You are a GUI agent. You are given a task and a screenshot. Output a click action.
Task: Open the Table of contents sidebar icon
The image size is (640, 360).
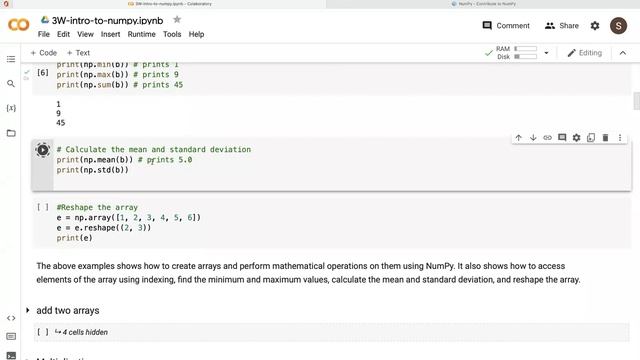[x=11, y=59]
